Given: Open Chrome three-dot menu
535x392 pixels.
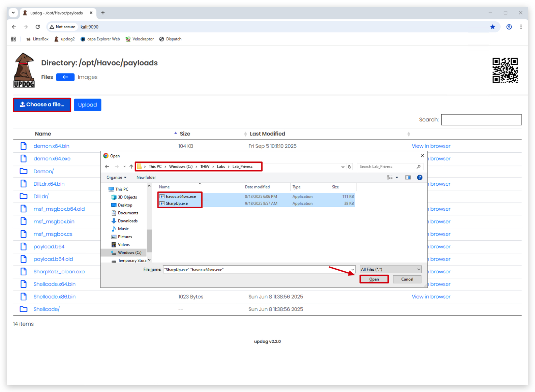Looking at the screenshot, I should pyautogui.click(x=521, y=27).
